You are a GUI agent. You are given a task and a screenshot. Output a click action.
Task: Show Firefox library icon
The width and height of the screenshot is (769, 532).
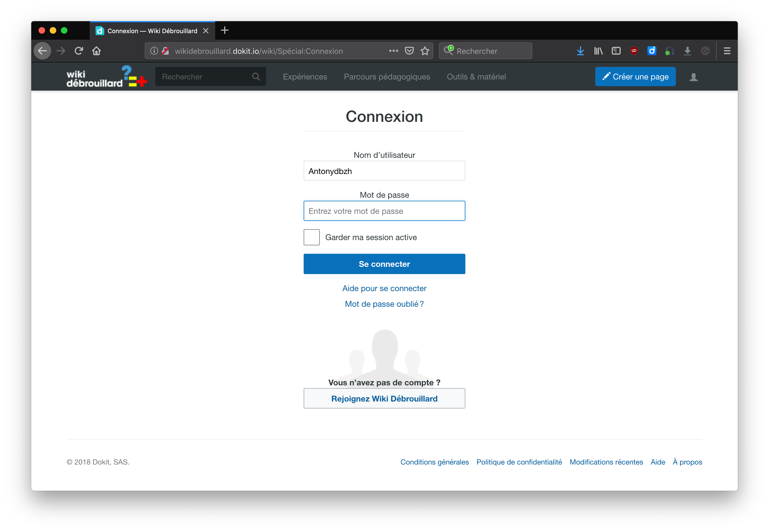click(x=598, y=51)
